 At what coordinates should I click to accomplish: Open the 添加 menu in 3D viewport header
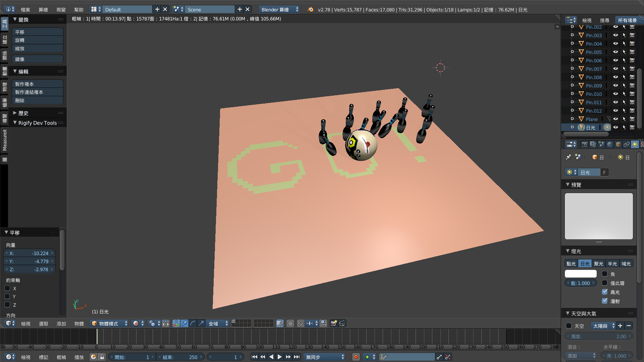coord(61,324)
